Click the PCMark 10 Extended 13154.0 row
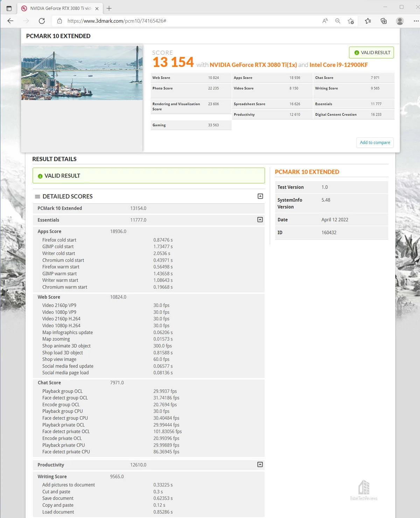 coord(149,208)
